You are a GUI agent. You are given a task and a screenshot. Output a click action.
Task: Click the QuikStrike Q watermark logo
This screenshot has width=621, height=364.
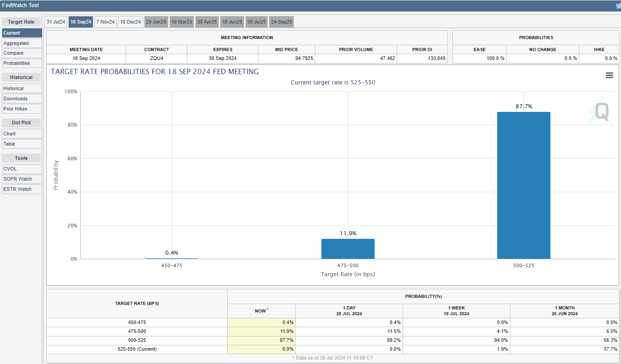pyautogui.click(x=601, y=111)
